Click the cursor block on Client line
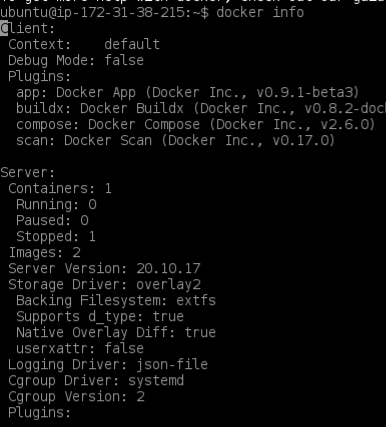This screenshot has height=431, width=386. (4, 28)
